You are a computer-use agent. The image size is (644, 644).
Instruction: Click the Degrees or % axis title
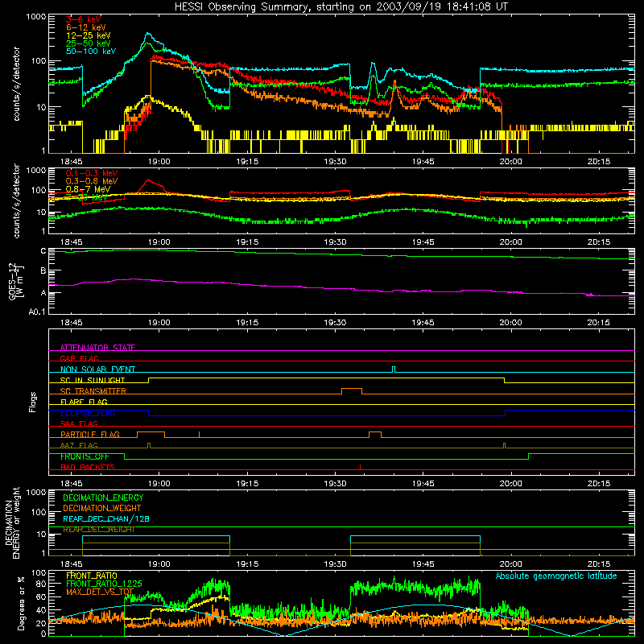coord(21,603)
